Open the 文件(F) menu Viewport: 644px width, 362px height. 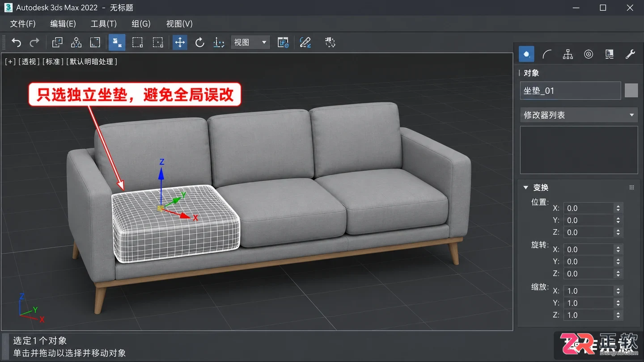(x=23, y=24)
